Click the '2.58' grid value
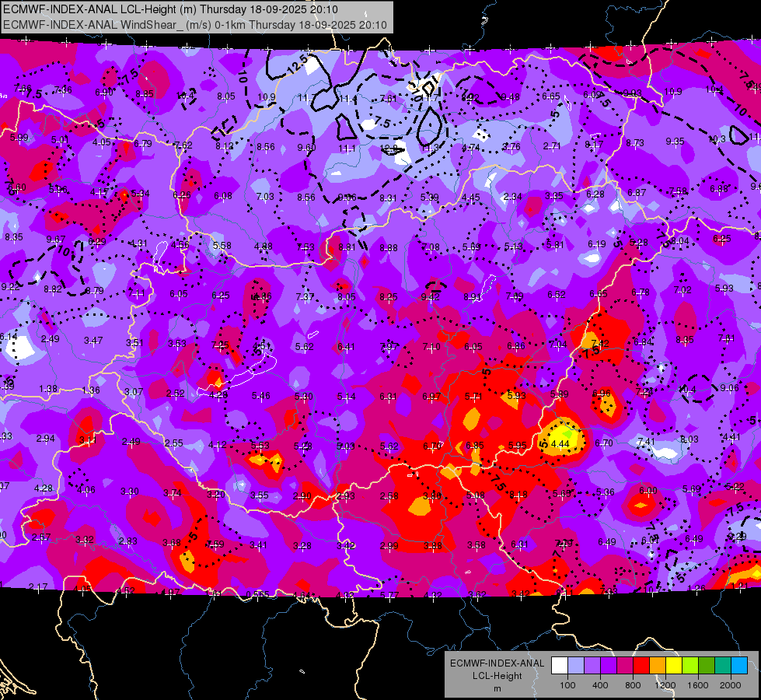Viewport: 761px width, 700px height. coord(389,496)
